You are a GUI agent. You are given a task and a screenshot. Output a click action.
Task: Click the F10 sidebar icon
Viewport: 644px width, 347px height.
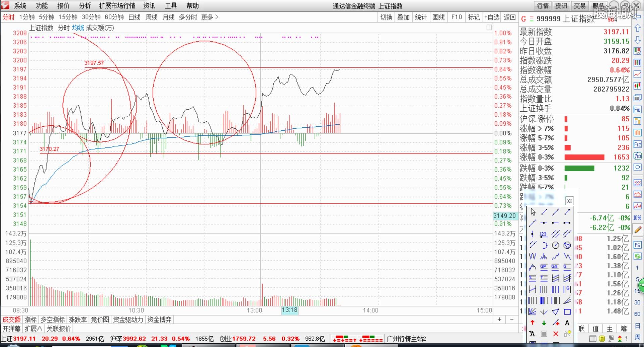(638, 110)
